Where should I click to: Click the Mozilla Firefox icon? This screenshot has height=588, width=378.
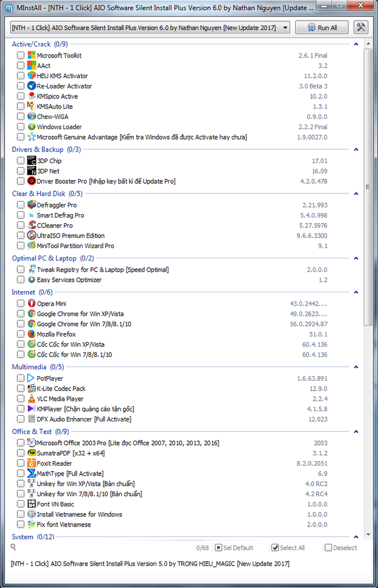point(32,334)
